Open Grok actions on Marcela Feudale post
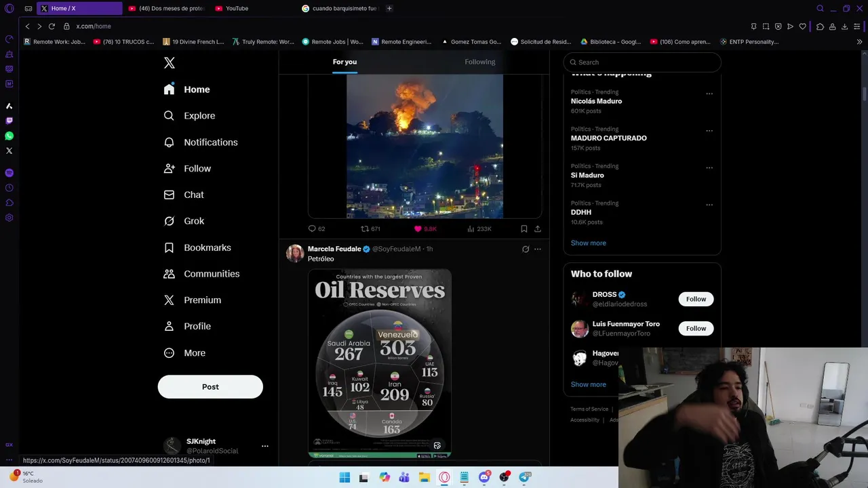 tap(526, 249)
